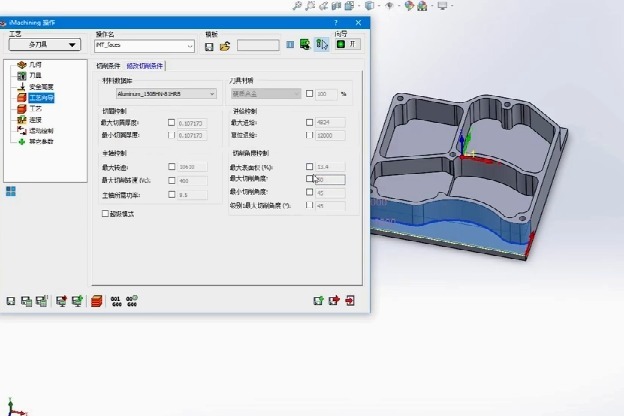
Task: Click the third save icon in bottom toolbar
Action: tap(42, 301)
